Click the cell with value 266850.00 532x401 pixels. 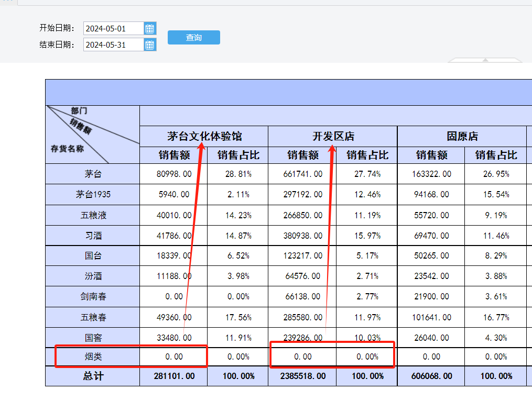(x=302, y=215)
